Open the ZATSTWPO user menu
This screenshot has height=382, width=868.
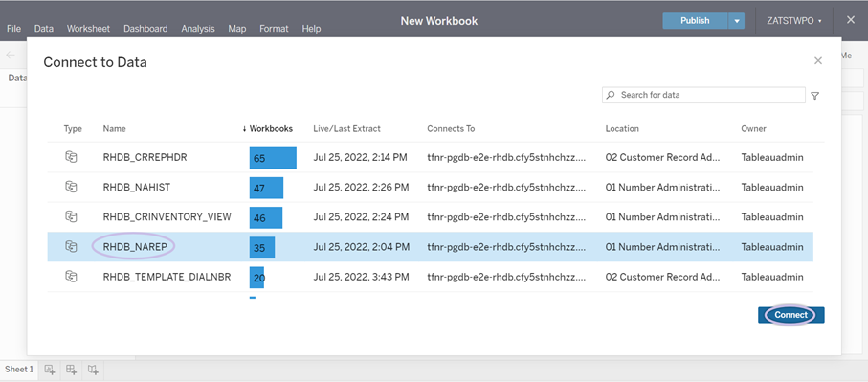(x=793, y=21)
